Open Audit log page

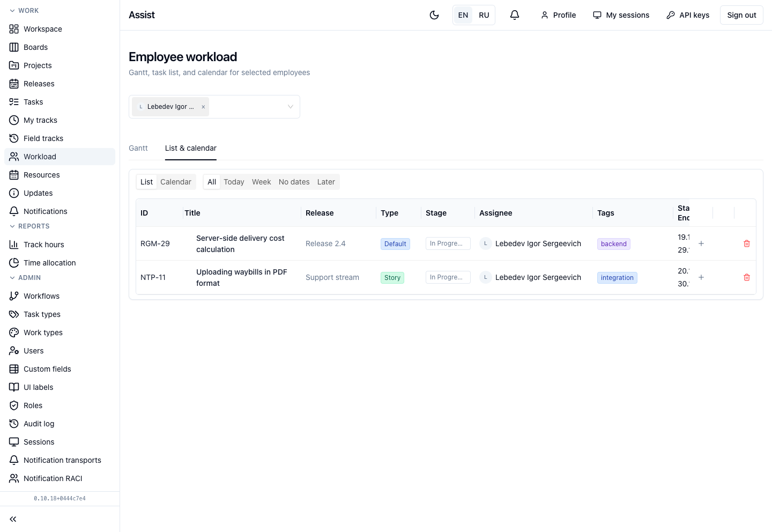[x=60, y=424]
